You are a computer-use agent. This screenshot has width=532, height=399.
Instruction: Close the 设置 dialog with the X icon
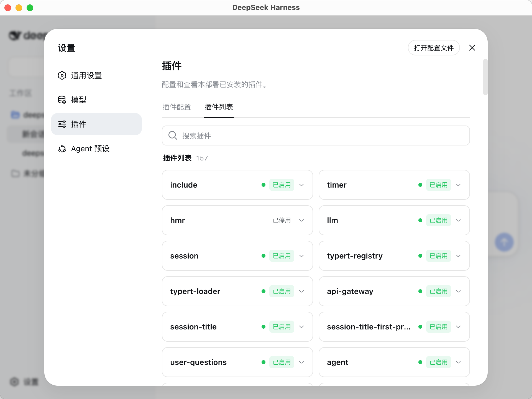(472, 48)
